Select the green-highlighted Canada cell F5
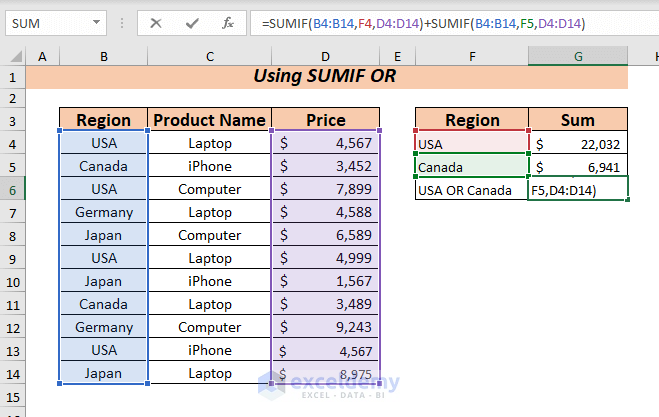The height and width of the screenshot is (417, 659). click(x=472, y=166)
